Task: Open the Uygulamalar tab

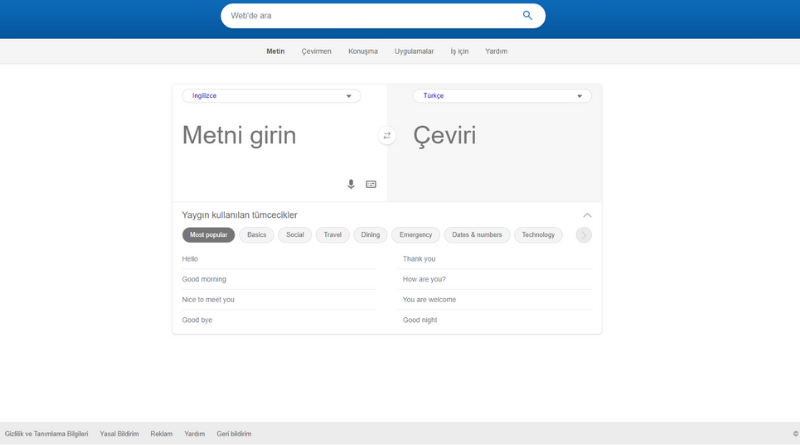Action: (x=414, y=52)
